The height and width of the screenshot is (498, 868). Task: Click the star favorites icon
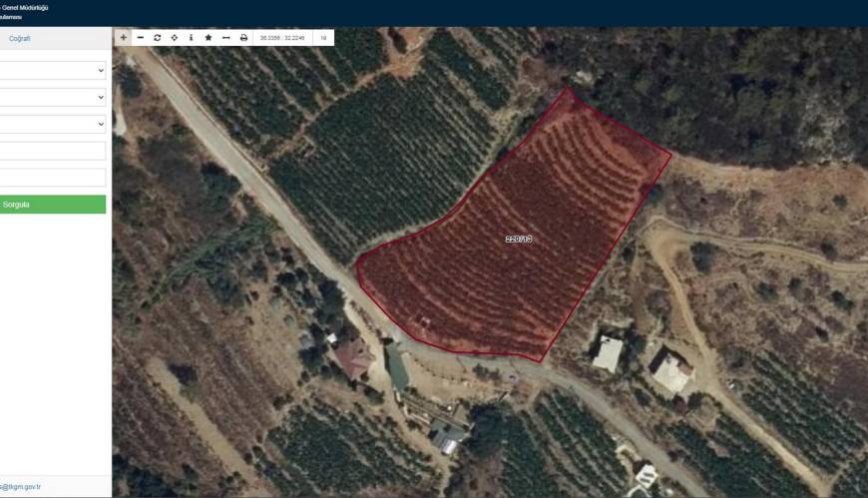(209, 37)
